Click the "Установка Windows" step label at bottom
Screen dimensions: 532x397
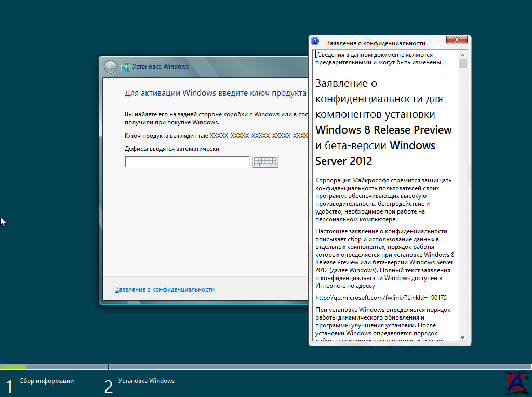(x=147, y=381)
